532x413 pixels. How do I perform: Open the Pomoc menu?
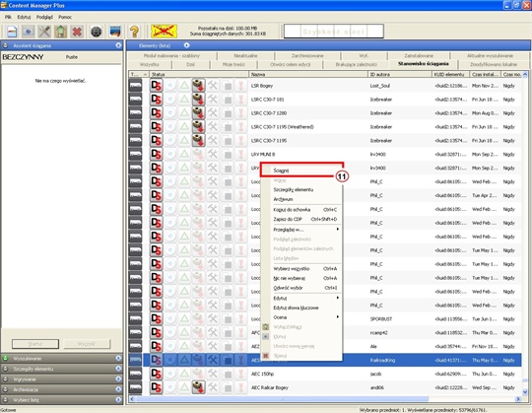click(65, 17)
